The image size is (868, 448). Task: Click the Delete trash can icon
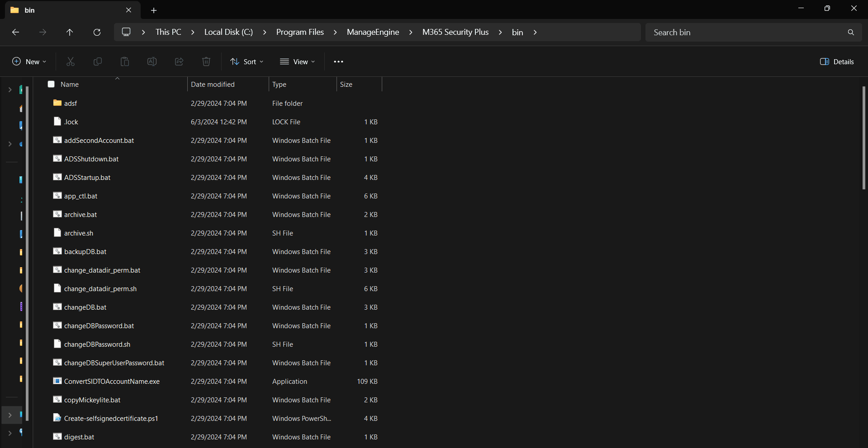click(x=206, y=61)
